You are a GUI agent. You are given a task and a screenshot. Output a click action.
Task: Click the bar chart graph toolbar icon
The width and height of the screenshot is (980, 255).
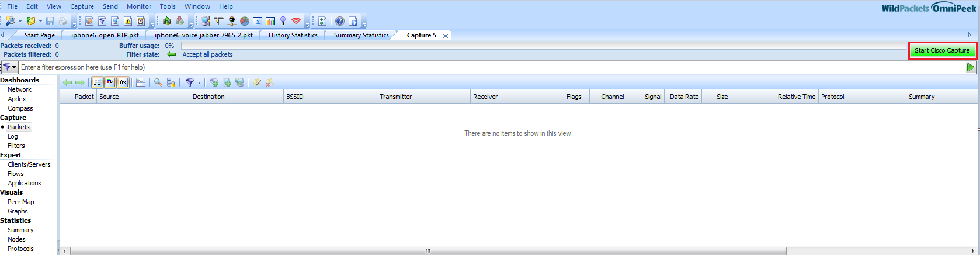(x=270, y=21)
